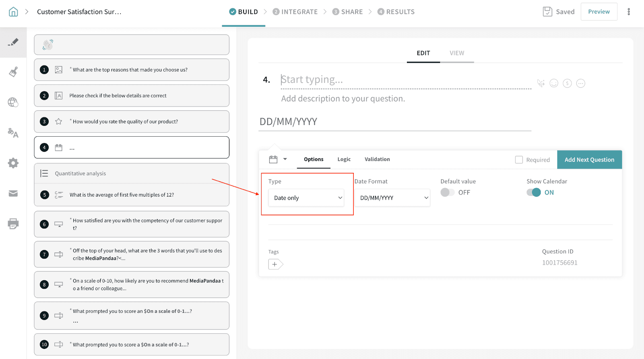Click the emoji smiley icon beside question
644x359 pixels.
tap(554, 83)
